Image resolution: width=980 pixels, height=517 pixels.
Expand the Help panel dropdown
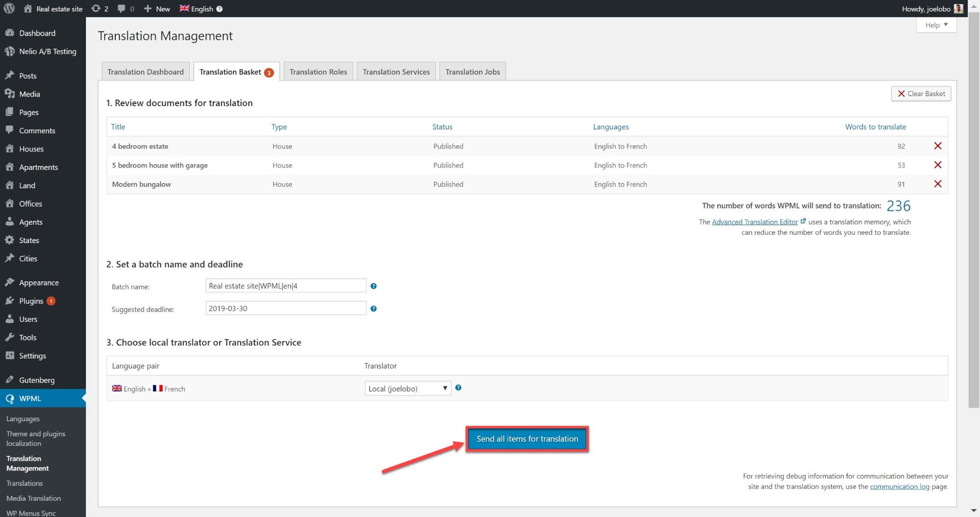936,25
